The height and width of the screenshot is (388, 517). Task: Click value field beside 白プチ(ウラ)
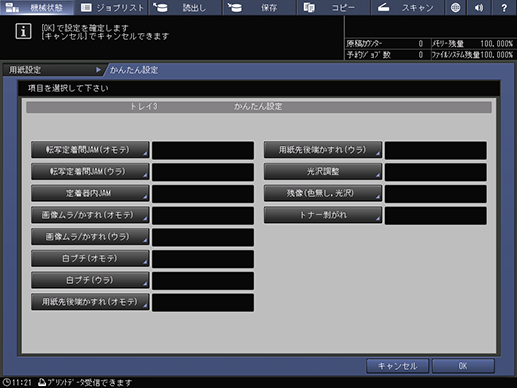pyautogui.click(x=203, y=281)
